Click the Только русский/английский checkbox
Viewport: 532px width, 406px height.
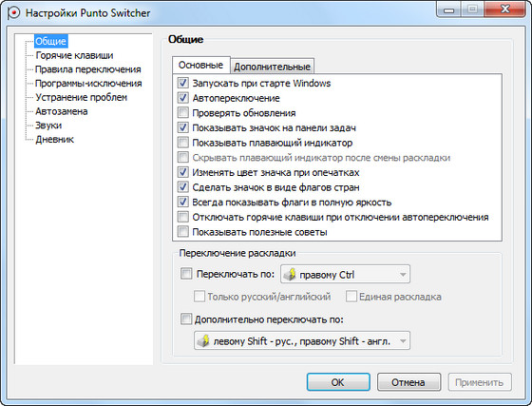[199, 297]
